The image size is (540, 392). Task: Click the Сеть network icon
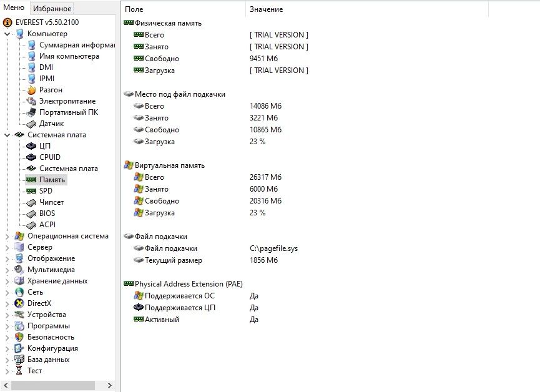[19, 293]
